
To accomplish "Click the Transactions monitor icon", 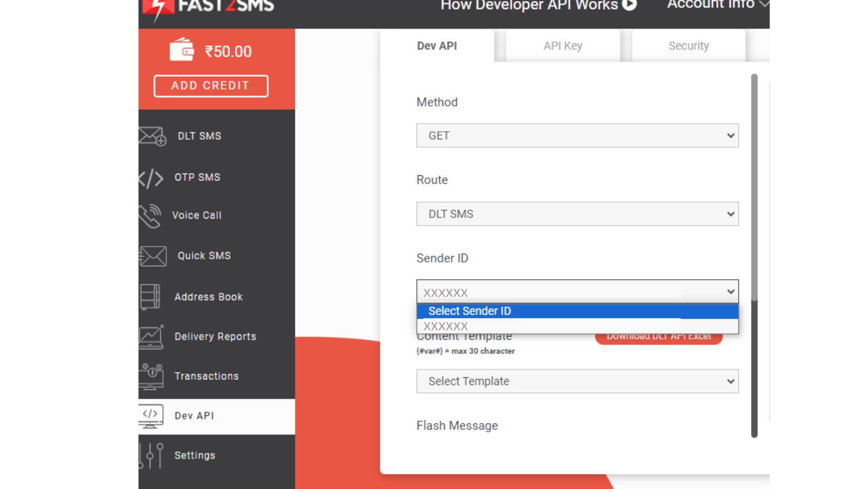I will [x=151, y=377].
